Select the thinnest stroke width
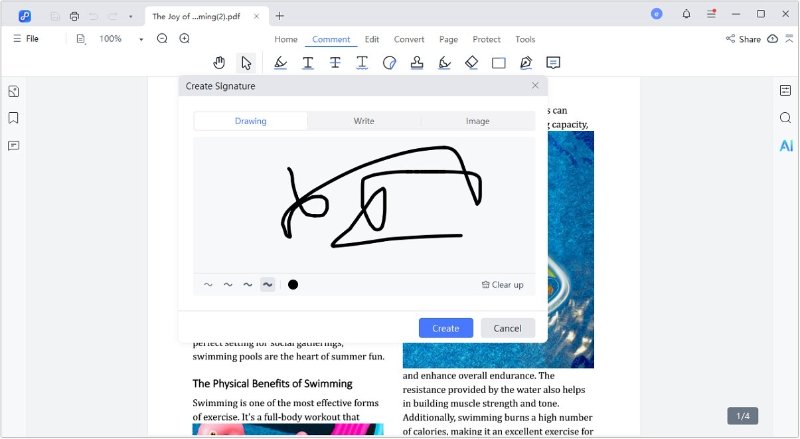 208,285
